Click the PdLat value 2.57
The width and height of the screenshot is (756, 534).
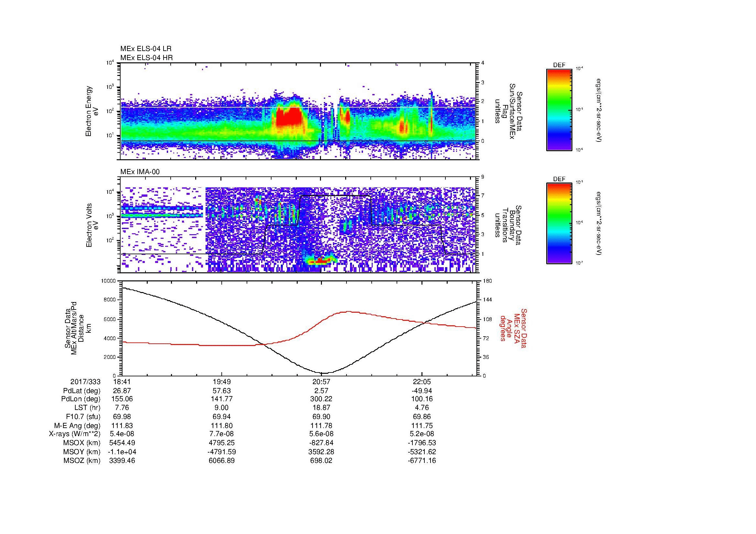coord(321,391)
